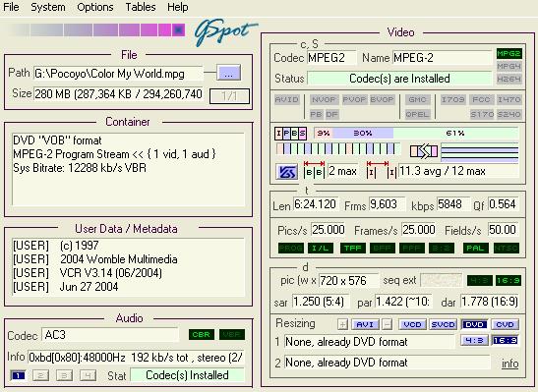Click the PB indicator
Image resolution: width=538 pixels, height=392 pixels.
(x=316, y=114)
